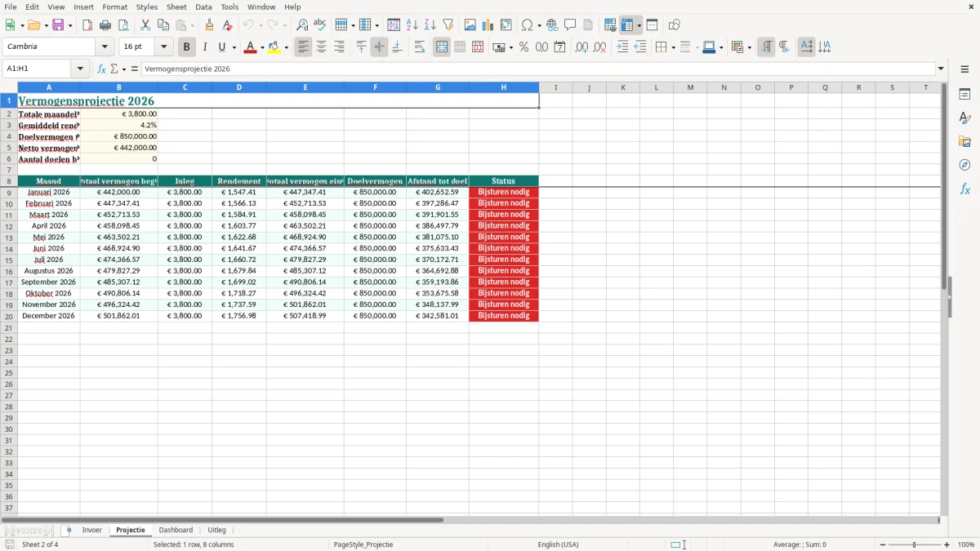
Task: Open font size dropdown
Action: coord(163,47)
